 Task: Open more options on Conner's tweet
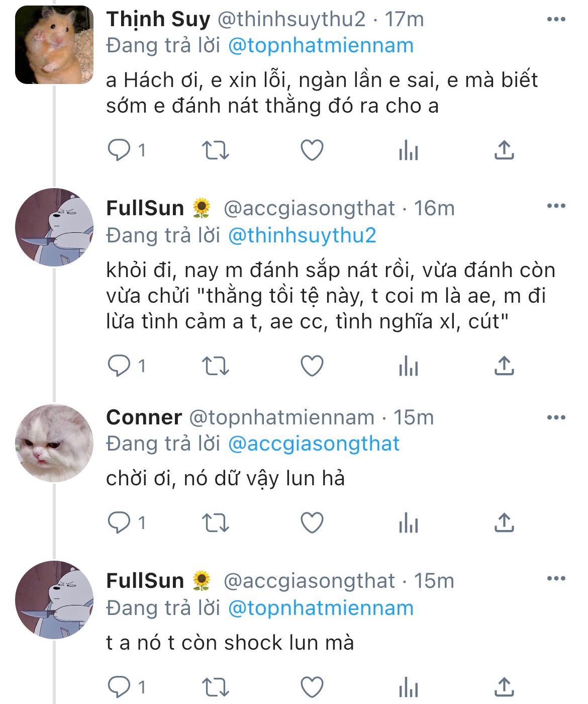click(x=556, y=417)
